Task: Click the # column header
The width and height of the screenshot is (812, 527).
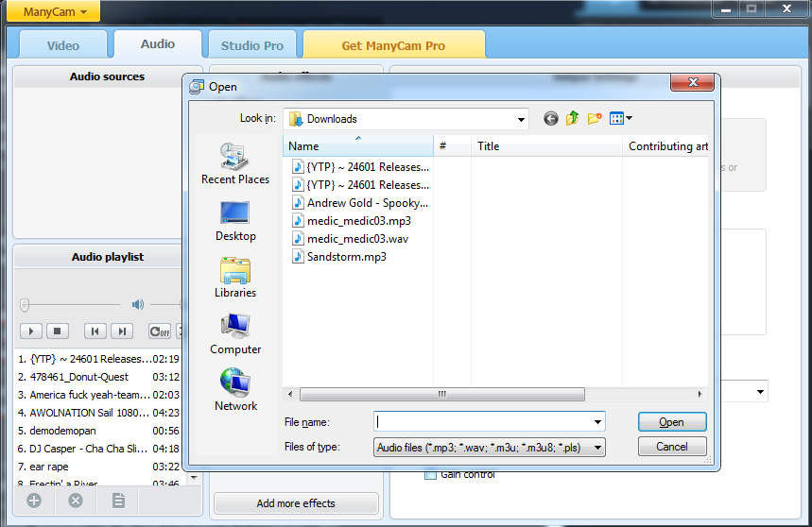Action: (452, 146)
